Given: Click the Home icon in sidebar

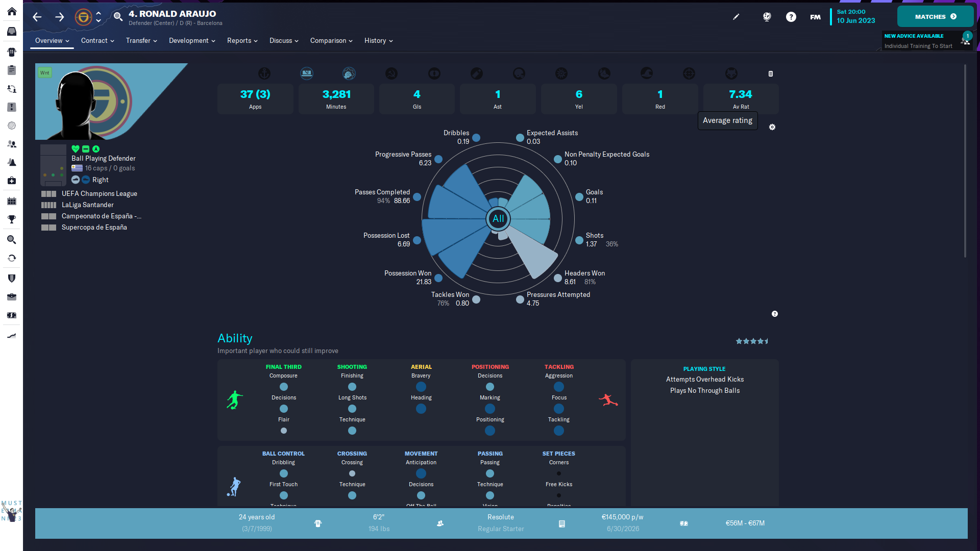Looking at the screenshot, I should pos(12,12).
